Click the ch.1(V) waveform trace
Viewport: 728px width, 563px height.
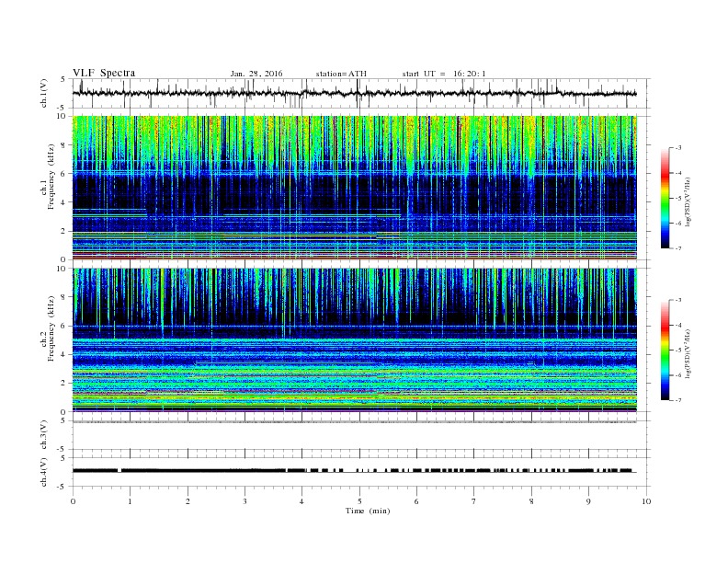tap(354, 93)
